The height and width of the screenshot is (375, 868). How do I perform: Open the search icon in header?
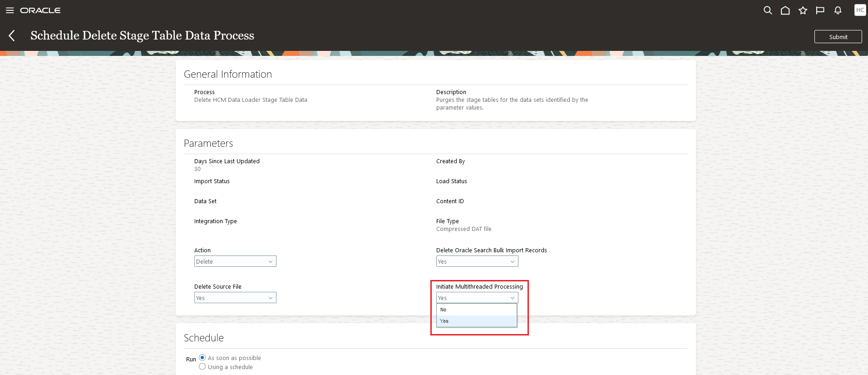click(x=768, y=10)
